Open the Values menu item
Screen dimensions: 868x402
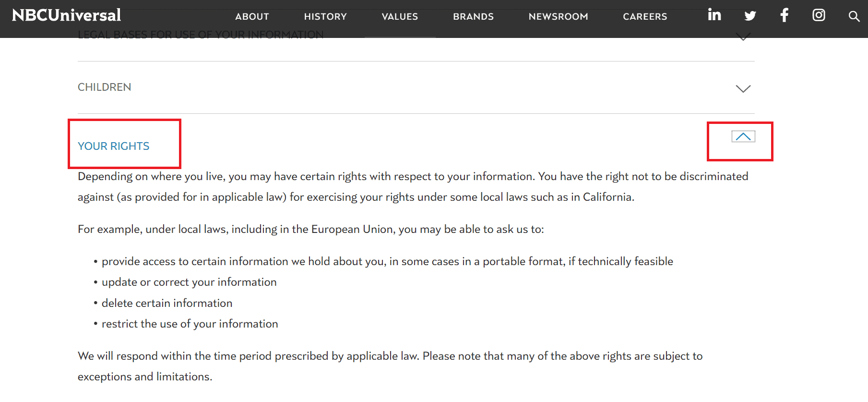pyautogui.click(x=400, y=16)
